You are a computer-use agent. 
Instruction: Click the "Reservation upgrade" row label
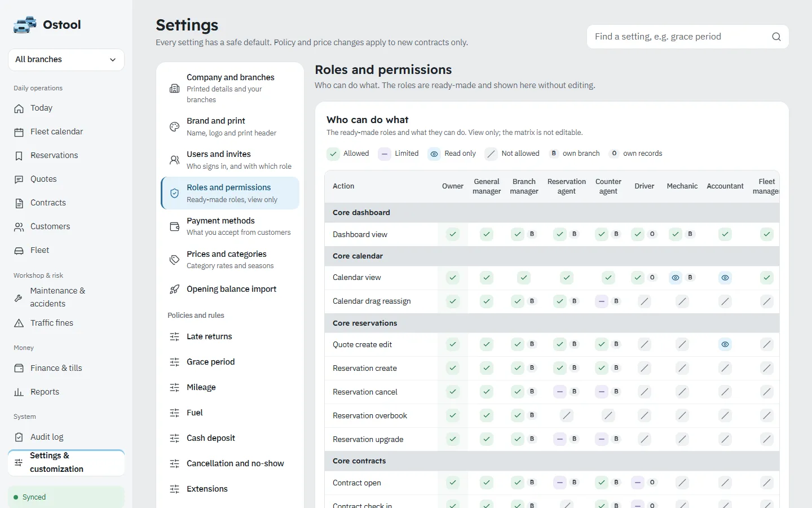368,440
